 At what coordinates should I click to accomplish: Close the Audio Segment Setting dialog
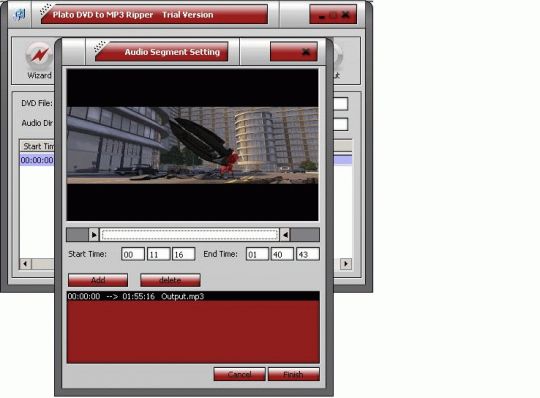tap(305, 52)
